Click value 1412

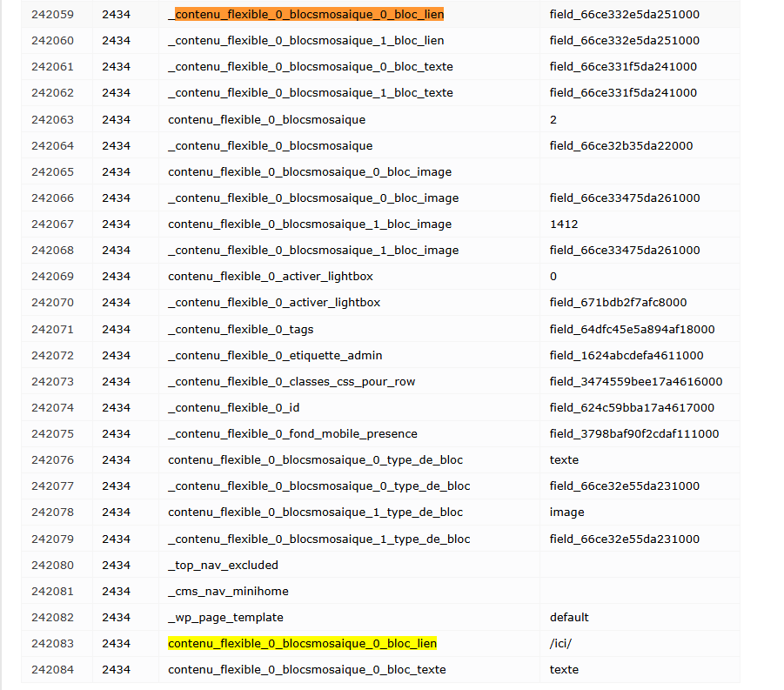pyautogui.click(x=564, y=224)
